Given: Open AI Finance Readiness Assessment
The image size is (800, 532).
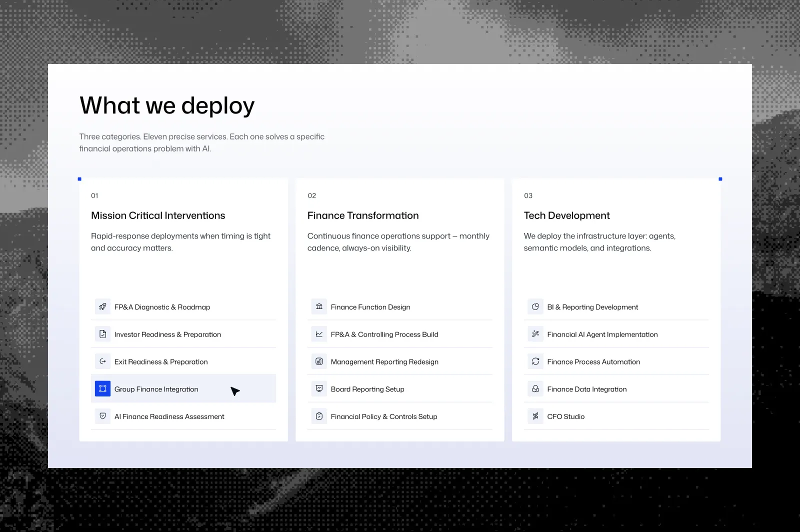Looking at the screenshot, I should click(183, 416).
